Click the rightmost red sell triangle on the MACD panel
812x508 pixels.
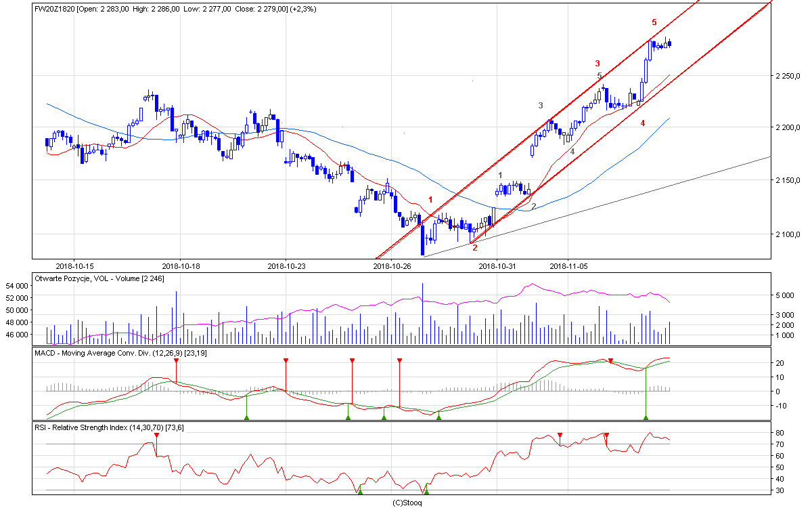coord(610,360)
